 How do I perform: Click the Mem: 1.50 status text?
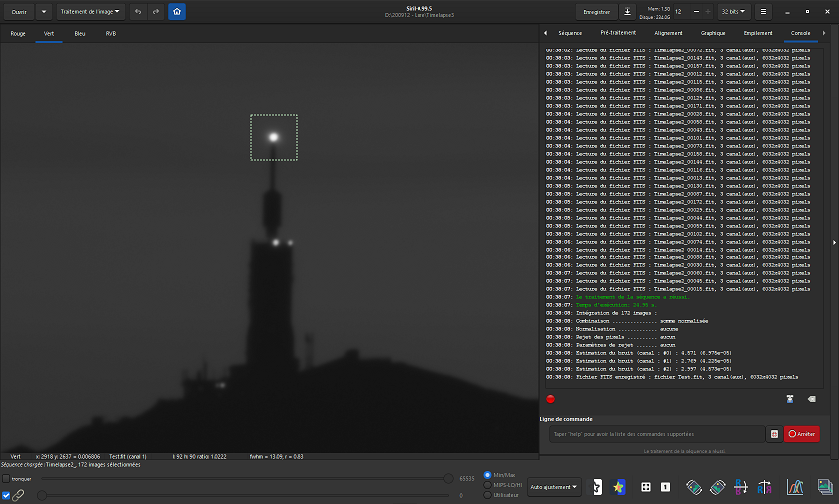(x=658, y=9)
